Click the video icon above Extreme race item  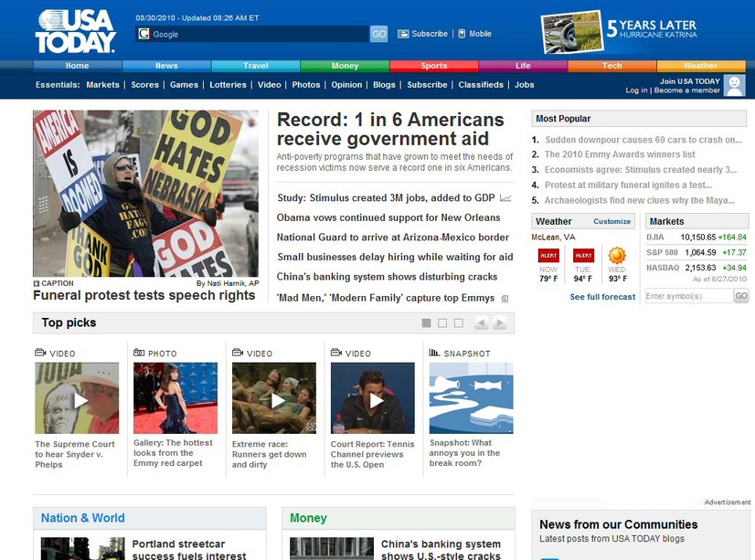coord(238,353)
